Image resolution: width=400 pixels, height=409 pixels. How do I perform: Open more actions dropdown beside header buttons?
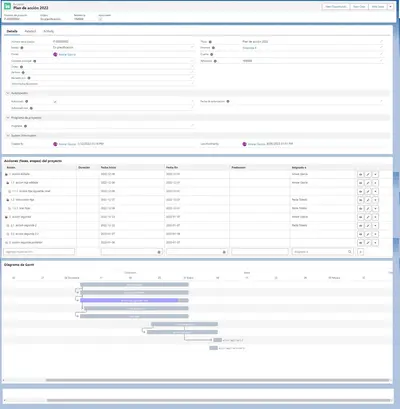(390, 7)
